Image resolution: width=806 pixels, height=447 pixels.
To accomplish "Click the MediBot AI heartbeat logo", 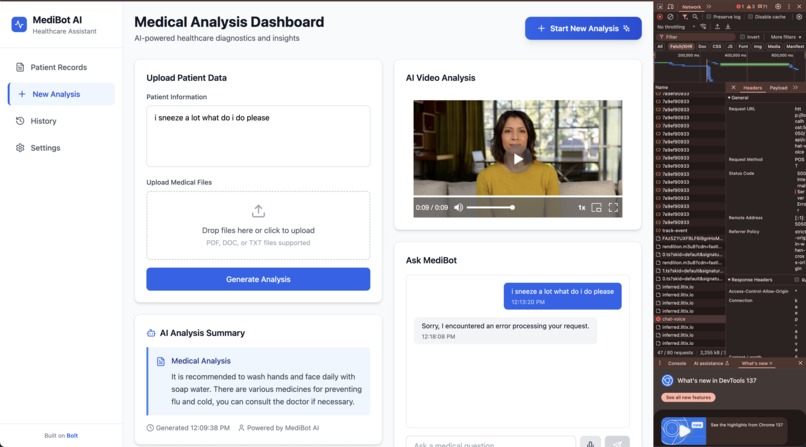I will point(19,24).
